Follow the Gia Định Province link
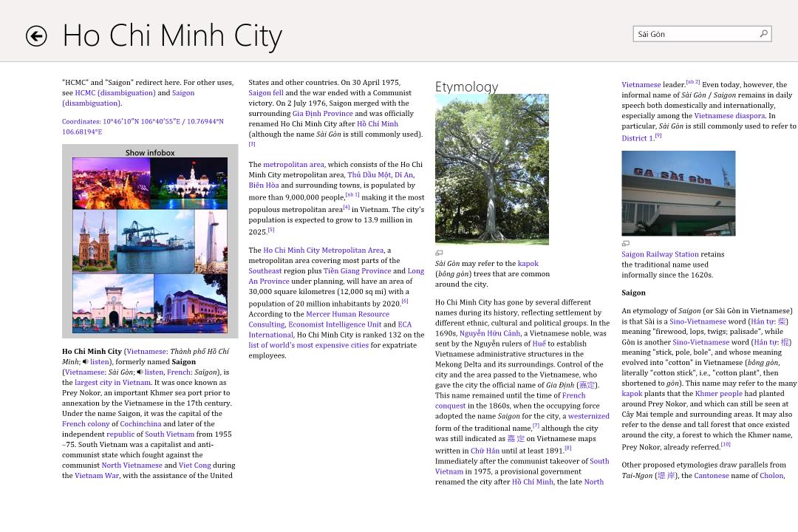 coord(322,114)
